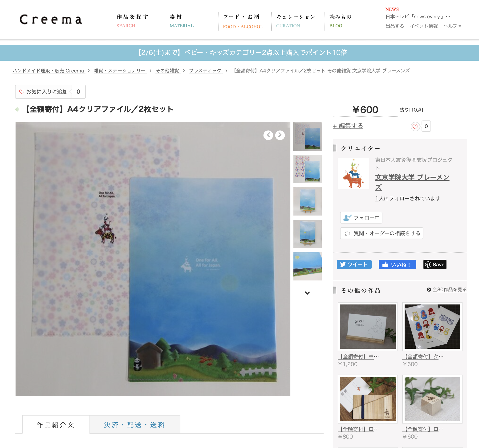479x448 pixels.
Task: Click the heart favorite icon beside price
Action: pyautogui.click(x=415, y=126)
